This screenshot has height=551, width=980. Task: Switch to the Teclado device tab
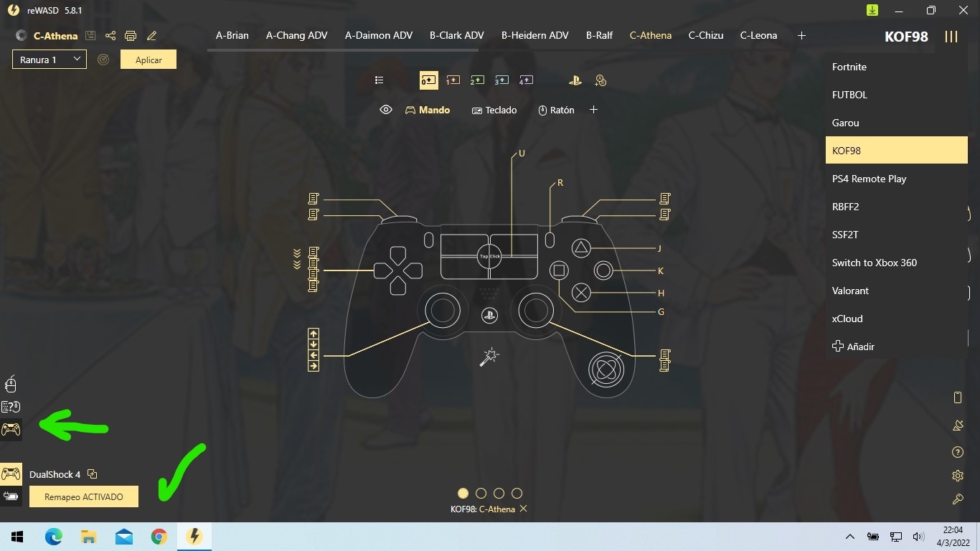(x=494, y=110)
